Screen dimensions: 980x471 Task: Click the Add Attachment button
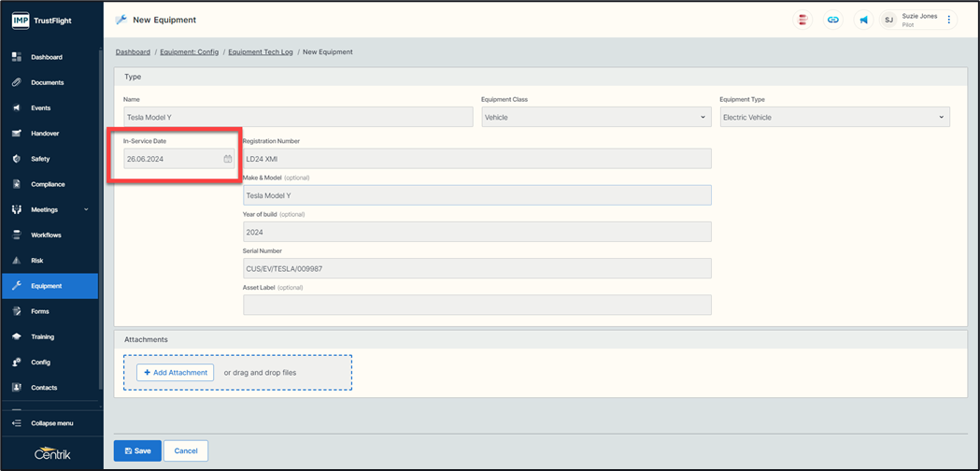tap(175, 372)
